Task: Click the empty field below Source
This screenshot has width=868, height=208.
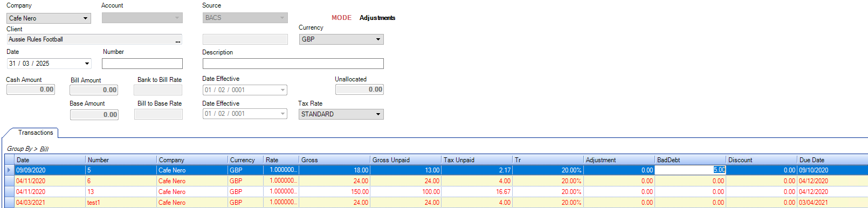Action: [x=245, y=39]
